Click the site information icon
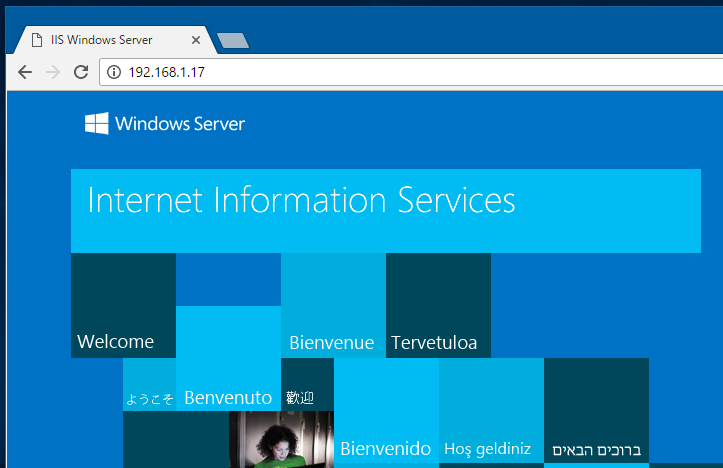The image size is (723, 468). point(113,72)
